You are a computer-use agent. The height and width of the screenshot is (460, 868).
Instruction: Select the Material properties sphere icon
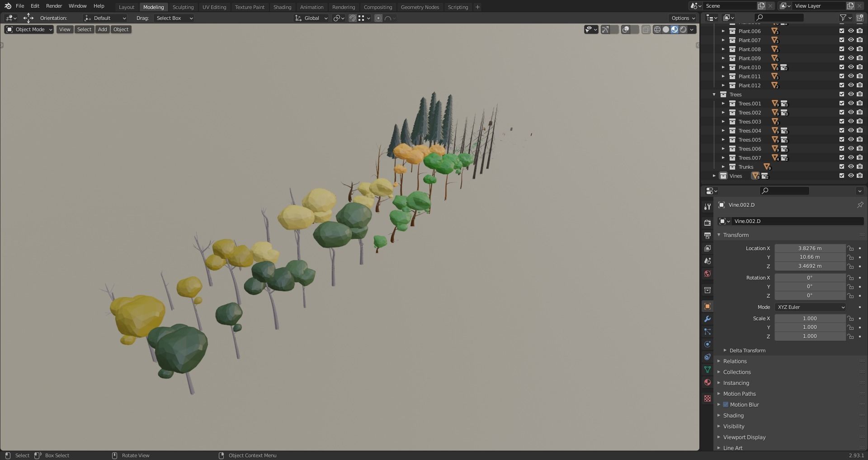(x=708, y=382)
